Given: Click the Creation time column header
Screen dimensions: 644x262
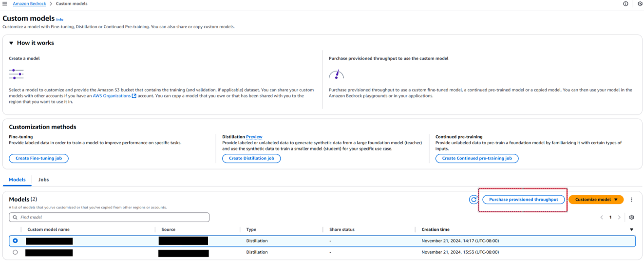Looking at the screenshot, I should tap(436, 229).
